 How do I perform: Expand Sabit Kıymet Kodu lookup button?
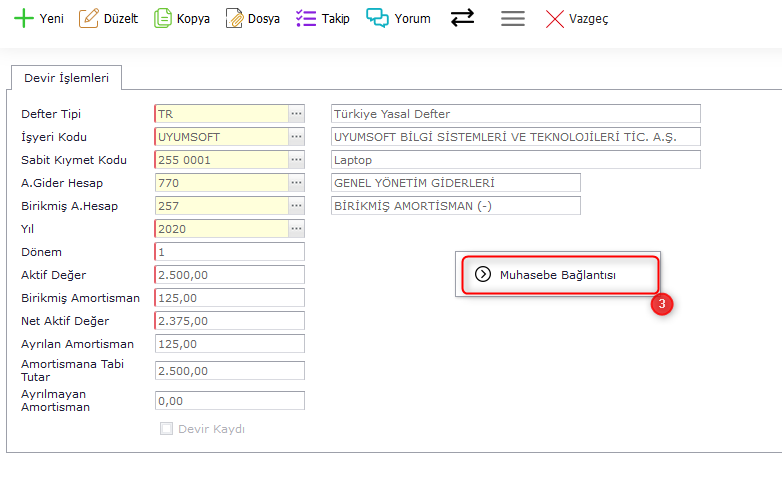coord(296,160)
